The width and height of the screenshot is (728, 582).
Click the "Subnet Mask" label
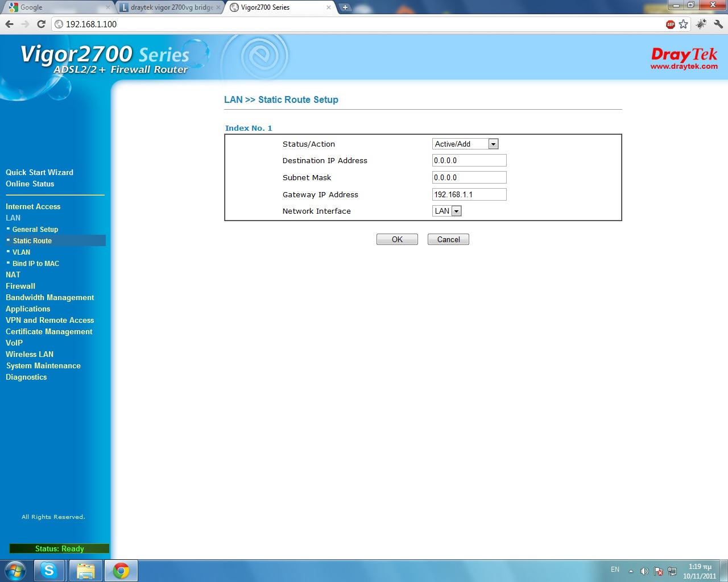point(307,177)
